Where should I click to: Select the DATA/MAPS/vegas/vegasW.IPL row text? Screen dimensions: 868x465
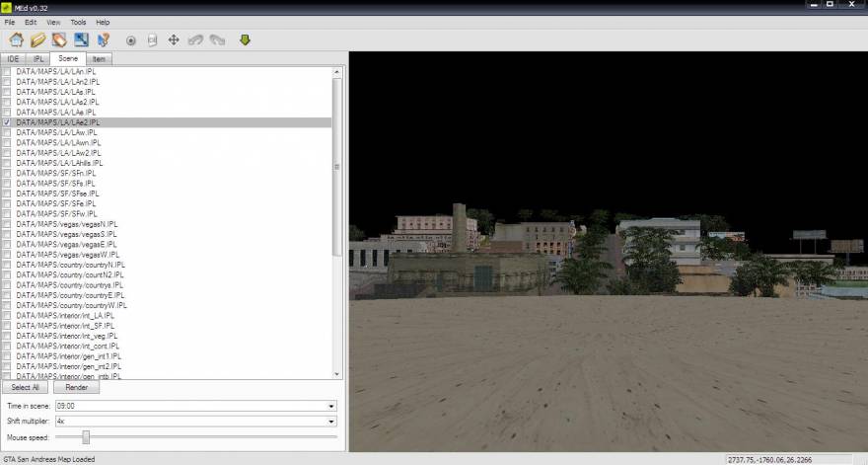[67, 255]
